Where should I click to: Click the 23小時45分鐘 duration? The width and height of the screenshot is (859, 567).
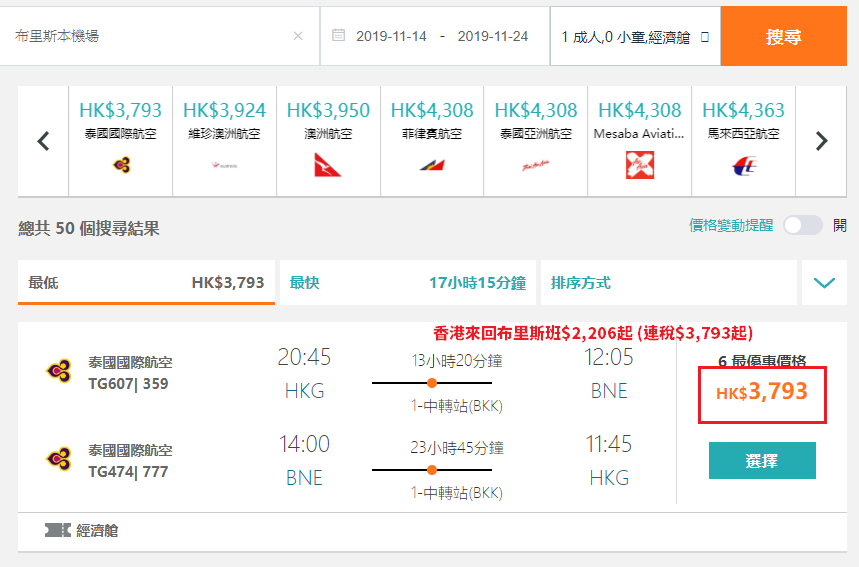(x=457, y=448)
